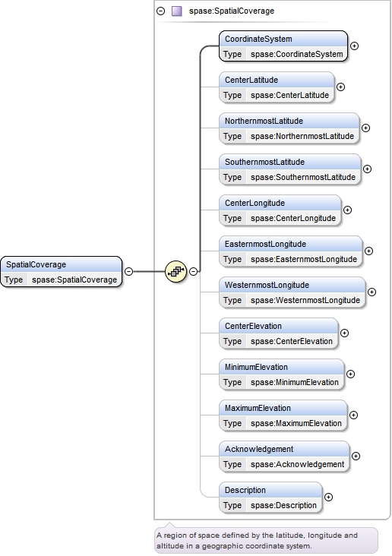Expand the NorthernmostLatitude plus icon
Image resolution: width=392 pixels, height=556 pixels.
pos(365,128)
